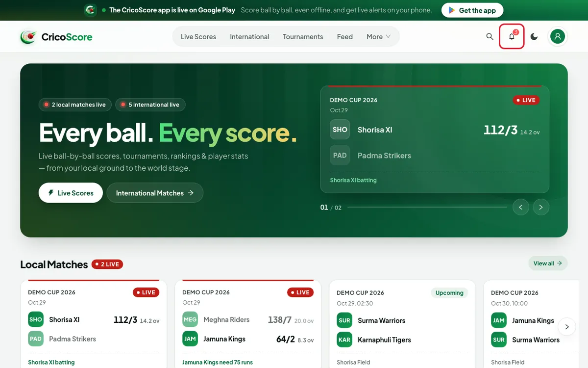Expand the More dropdown menu

(379, 37)
